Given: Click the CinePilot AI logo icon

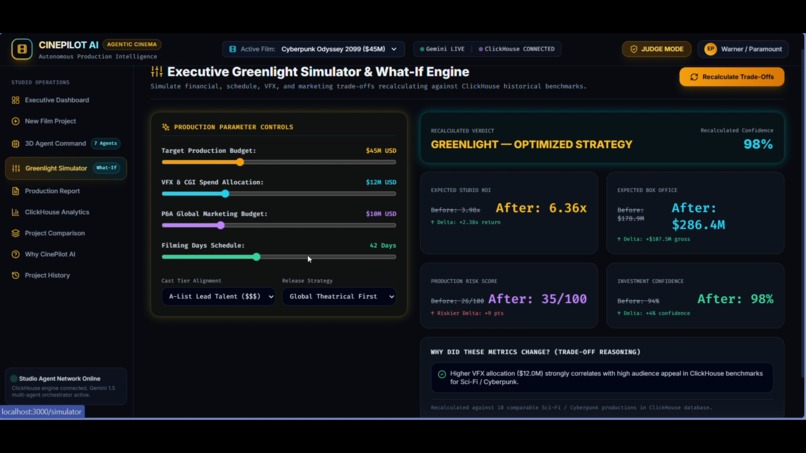Looking at the screenshot, I should 22,49.
